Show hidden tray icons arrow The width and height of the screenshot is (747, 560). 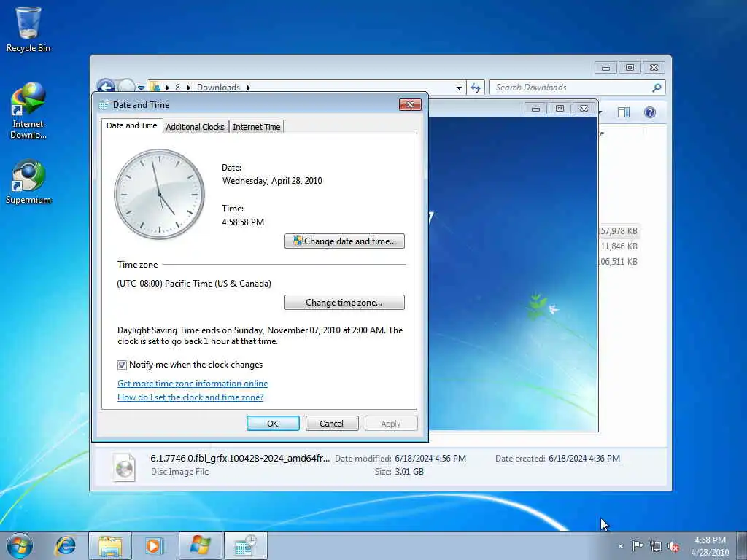click(x=620, y=546)
